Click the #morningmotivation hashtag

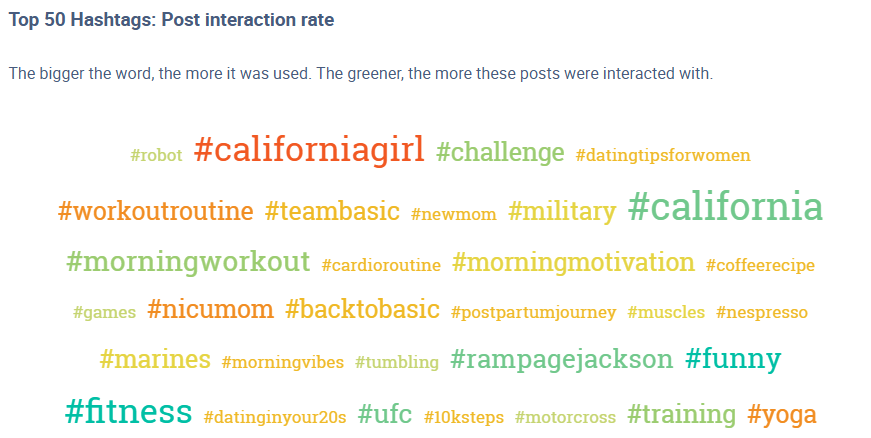573,263
